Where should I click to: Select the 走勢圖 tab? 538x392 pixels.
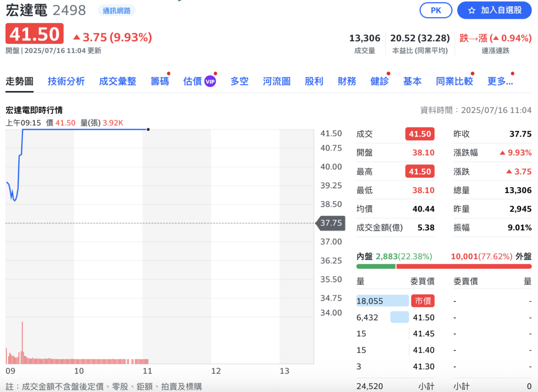[20, 81]
